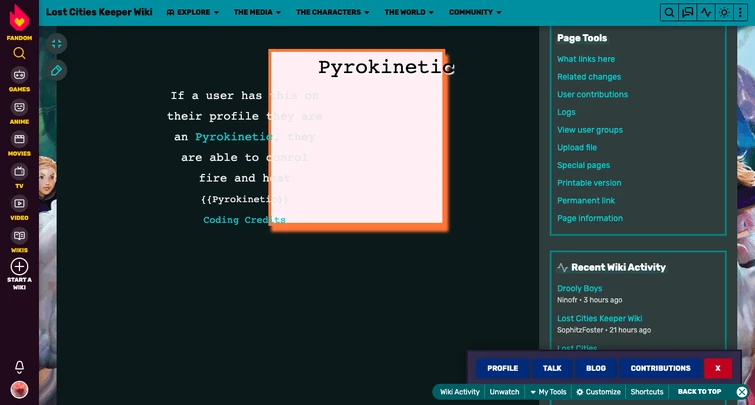The height and width of the screenshot is (405, 755).
Task: Expand the Explore dropdown menu
Action: [193, 12]
